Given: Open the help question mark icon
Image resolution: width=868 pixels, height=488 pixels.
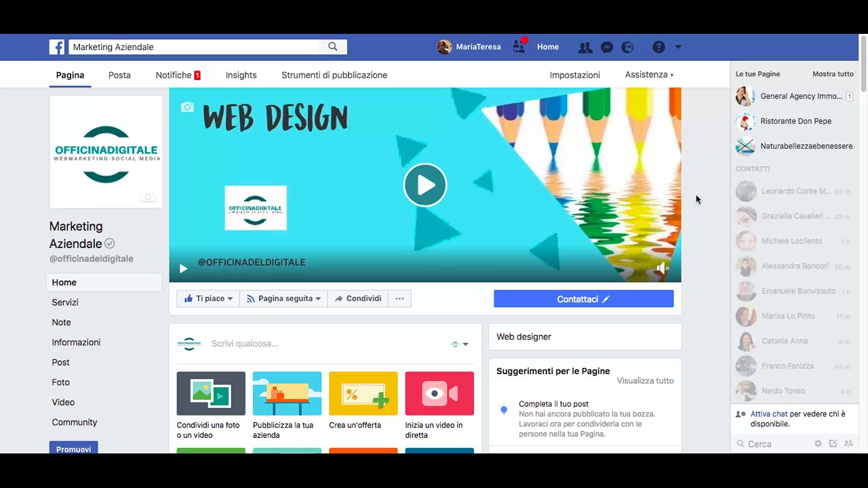Looking at the screenshot, I should [x=658, y=47].
